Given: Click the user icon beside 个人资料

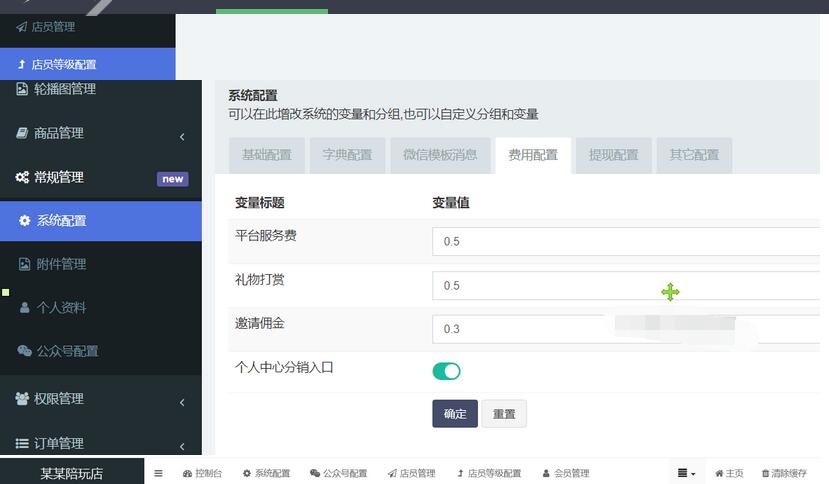Looking at the screenshot, I should (x=24, y=307).
